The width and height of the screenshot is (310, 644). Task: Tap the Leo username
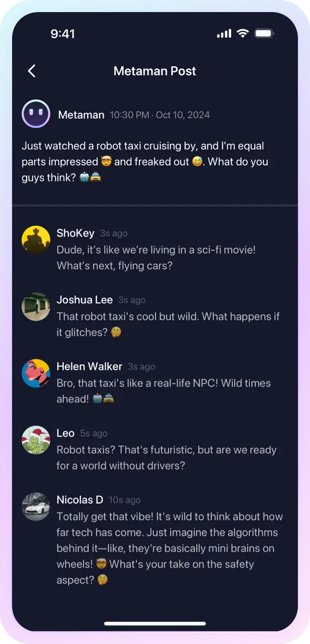coord(65,433)
